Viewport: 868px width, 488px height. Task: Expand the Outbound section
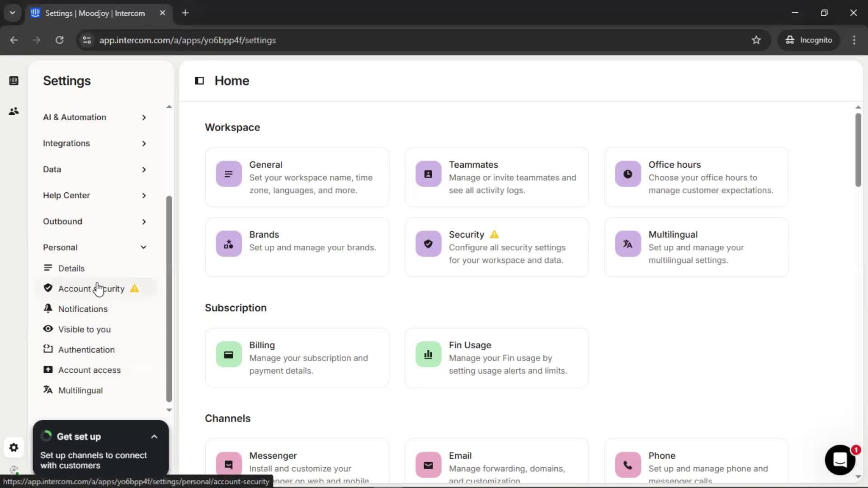tap(94, 222)
